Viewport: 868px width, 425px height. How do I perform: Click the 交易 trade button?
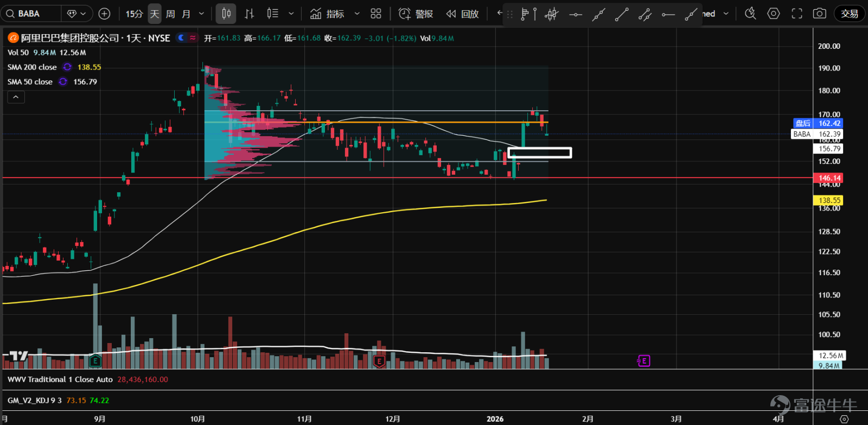[850, 14]
